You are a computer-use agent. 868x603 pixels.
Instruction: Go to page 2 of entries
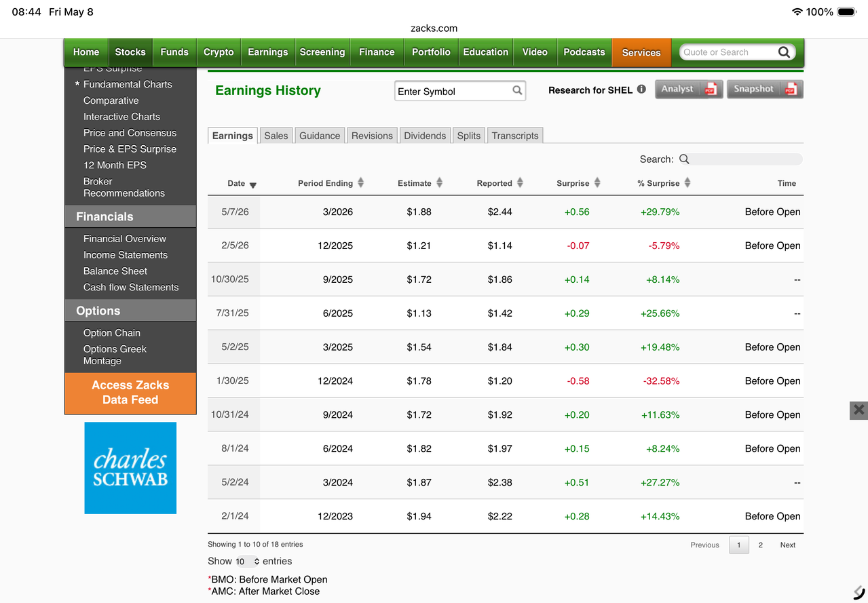tap(760, 545)
